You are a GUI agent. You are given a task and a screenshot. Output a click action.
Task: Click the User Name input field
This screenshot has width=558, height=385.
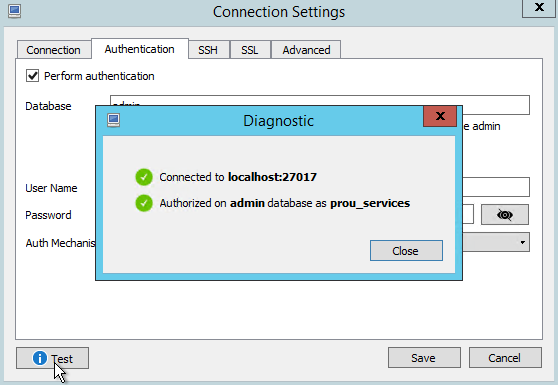pyautogui.click(x=496, y=187)
